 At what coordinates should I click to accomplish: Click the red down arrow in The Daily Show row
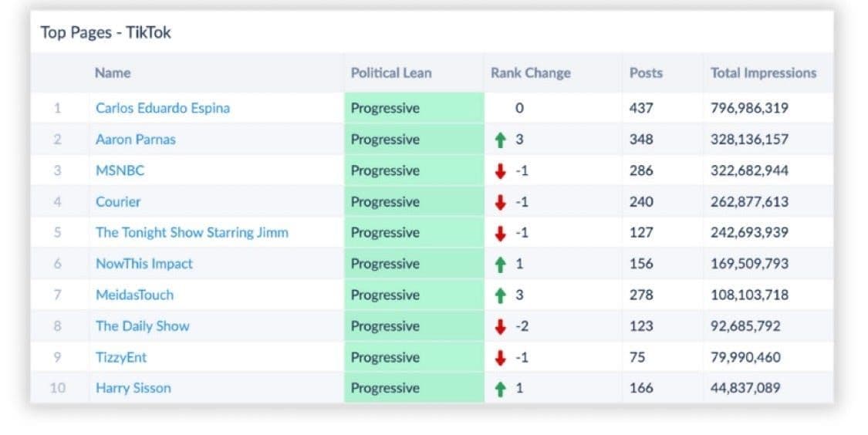click(500, 326)
